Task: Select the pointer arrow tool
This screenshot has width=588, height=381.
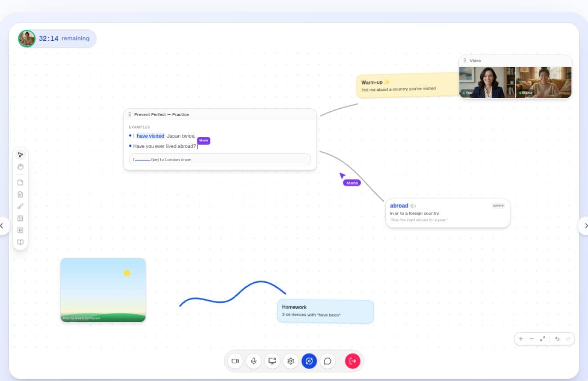Action: pyautogui.click(x=20, y=155)
